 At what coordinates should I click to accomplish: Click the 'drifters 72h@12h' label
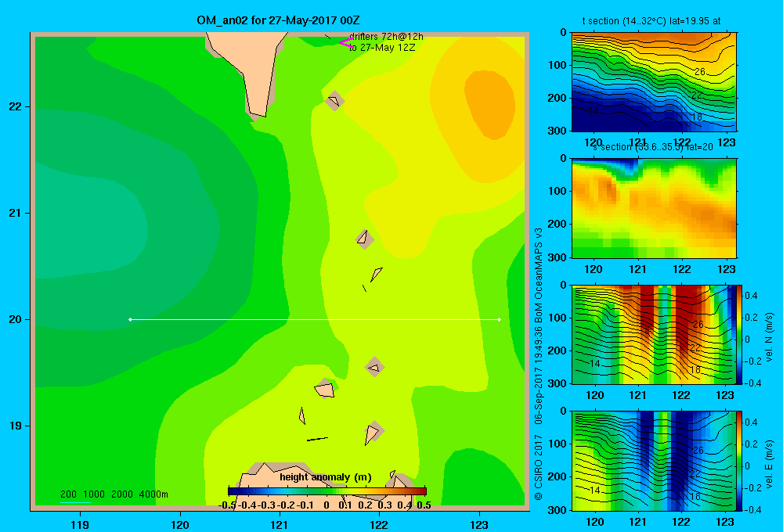[x=386, y=37]
